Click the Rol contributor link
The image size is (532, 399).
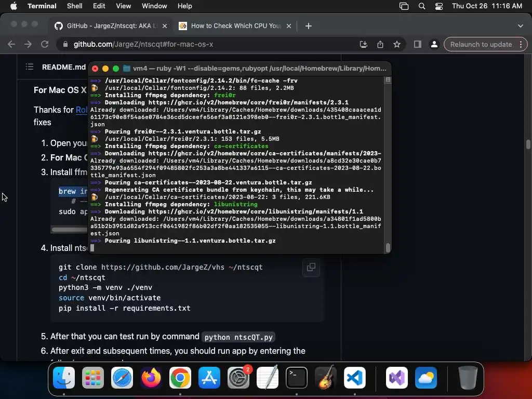point(82,110)
